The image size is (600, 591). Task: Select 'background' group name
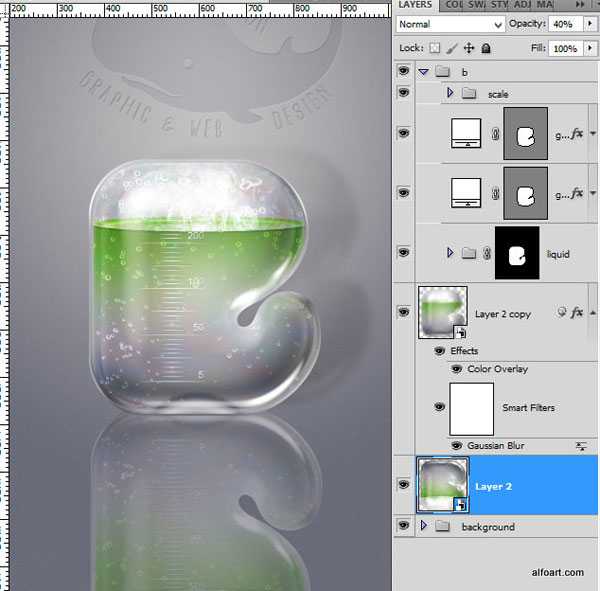[488, 527]
